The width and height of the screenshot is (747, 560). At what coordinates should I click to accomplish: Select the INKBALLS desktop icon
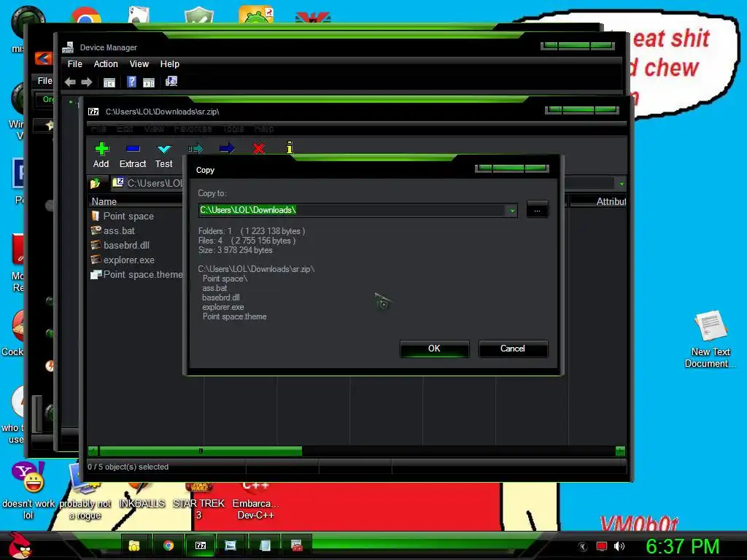pyautogui.click(x=142, y=496)
